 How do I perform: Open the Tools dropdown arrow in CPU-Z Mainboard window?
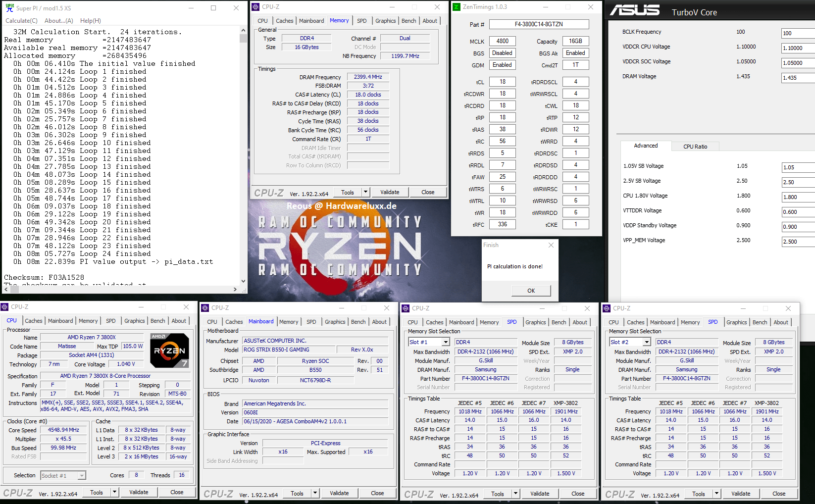pos(315,493)
